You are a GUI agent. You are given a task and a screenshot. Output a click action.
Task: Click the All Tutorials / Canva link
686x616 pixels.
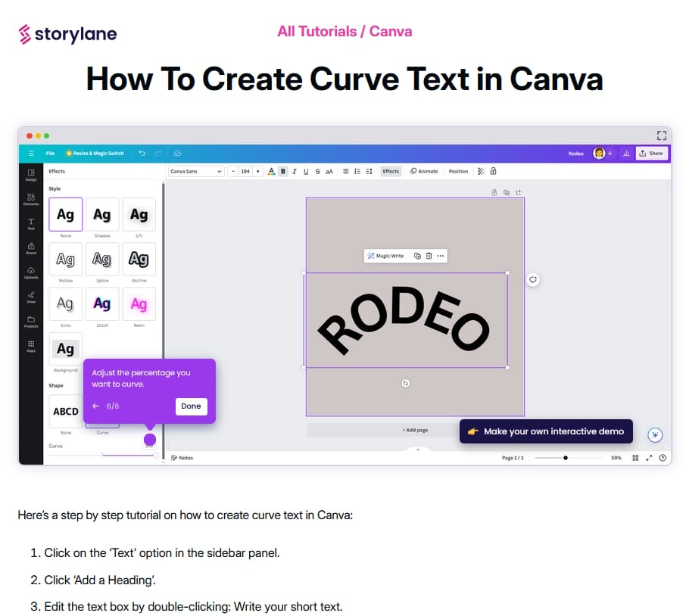345,31
